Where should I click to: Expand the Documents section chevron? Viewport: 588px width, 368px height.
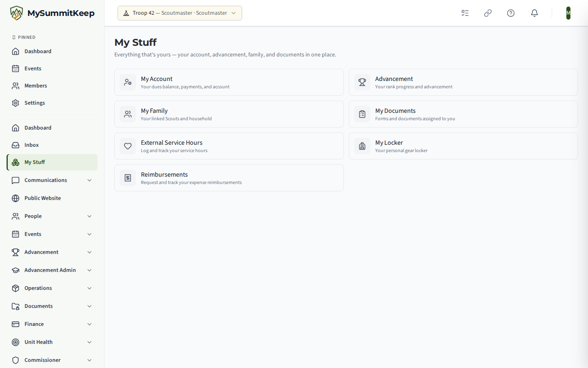point(89,306)
